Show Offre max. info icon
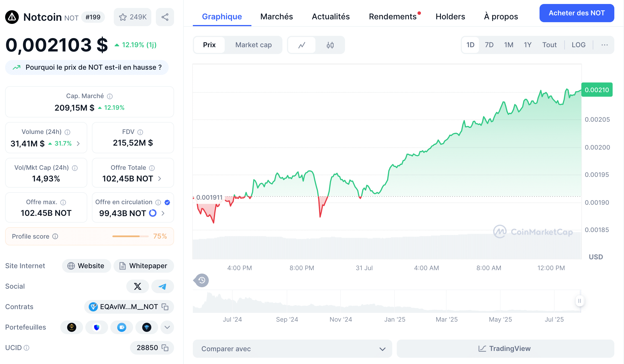 click(63, 202)
